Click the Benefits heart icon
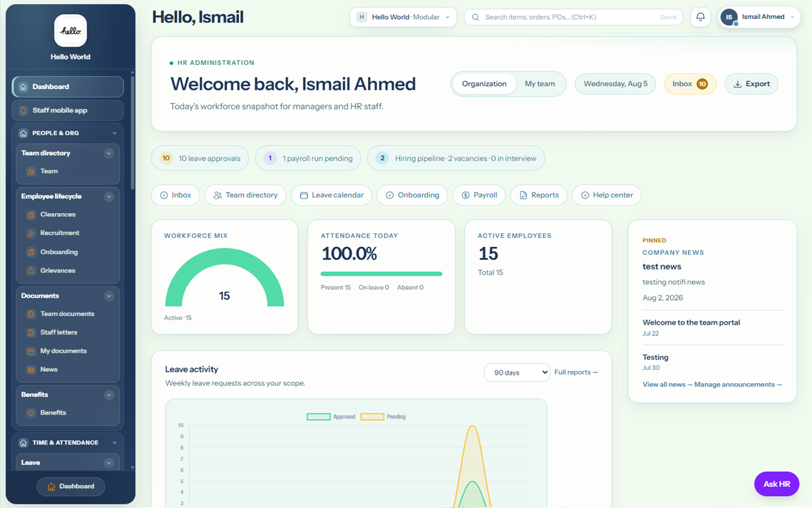This screenshot has height=508, width=812. [x=31, y=413]
